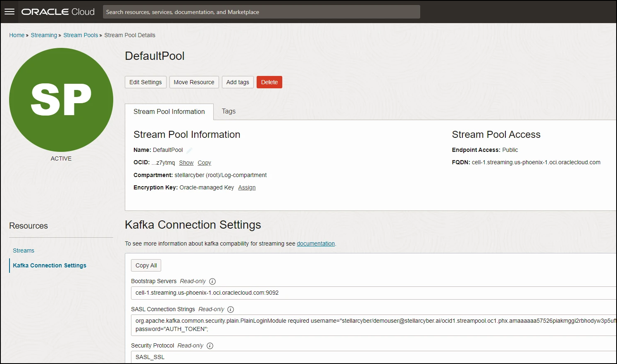The height and width of the screenshot is (364, 617).
Task: Switch to the Tags tab
Action: (x=229, y=111)
